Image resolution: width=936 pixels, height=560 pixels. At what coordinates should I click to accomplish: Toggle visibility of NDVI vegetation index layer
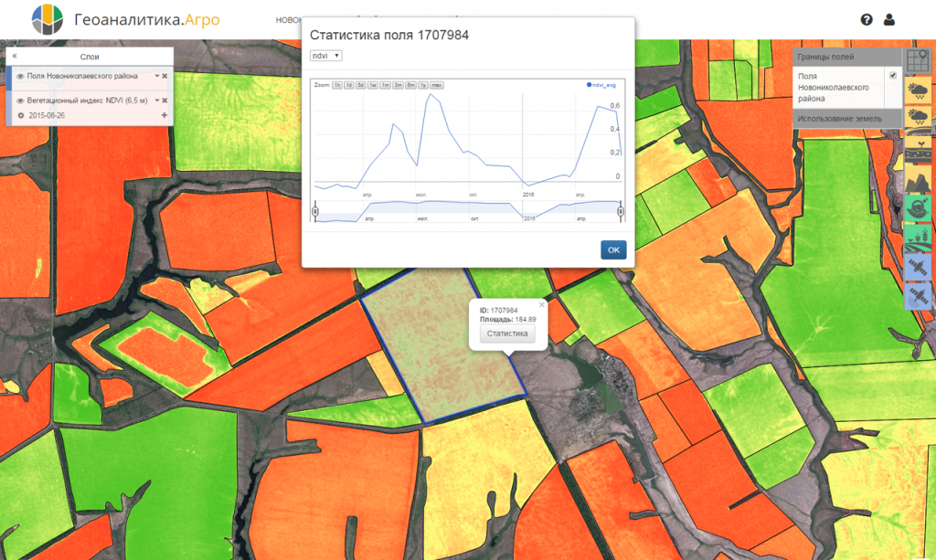20,100
